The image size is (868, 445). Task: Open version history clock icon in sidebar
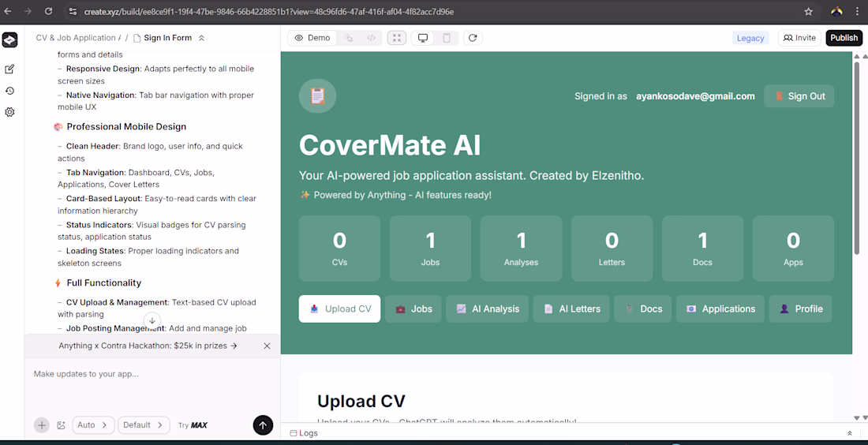[x=9, y=91]
